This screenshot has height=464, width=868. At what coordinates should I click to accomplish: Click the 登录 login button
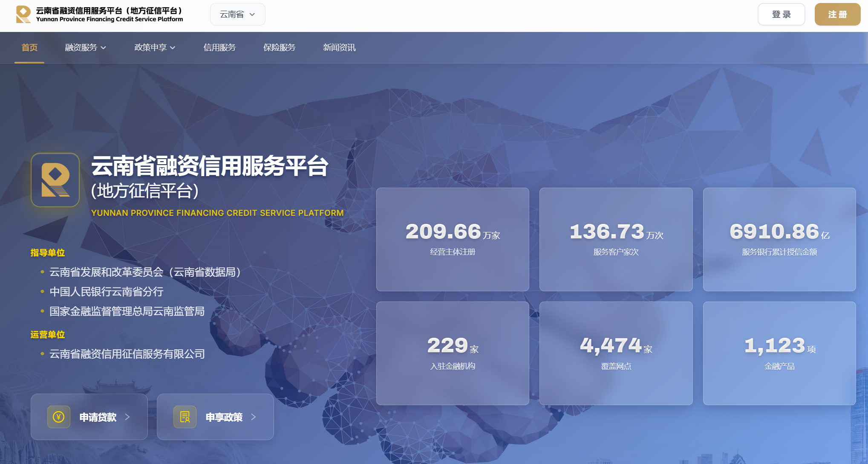[781, 14]
